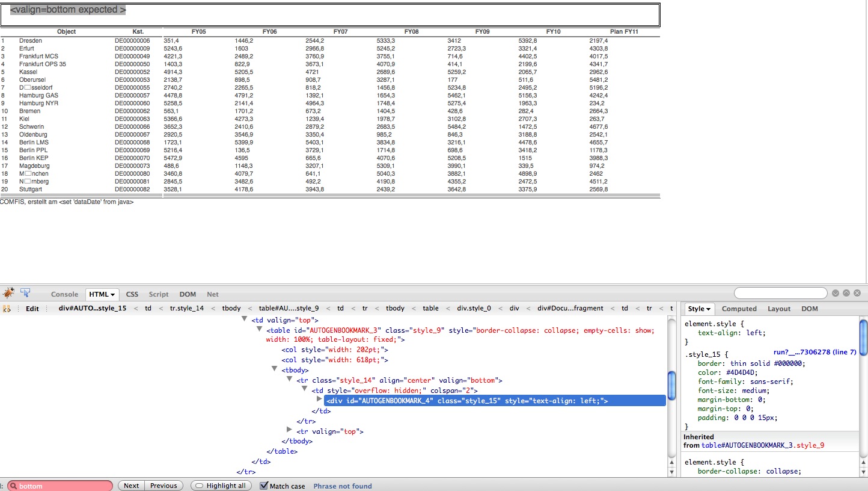Select div#AUTO...style_15 breadcrumb
The image size is (868, 491).
(92, 309)
